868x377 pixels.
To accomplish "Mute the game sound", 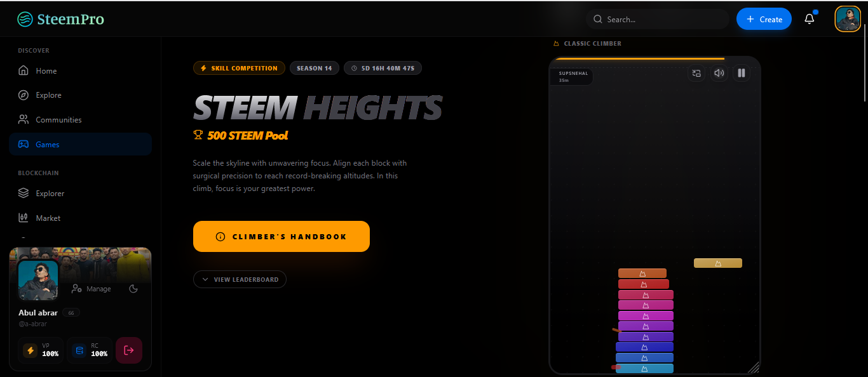I will click(719, 73).
